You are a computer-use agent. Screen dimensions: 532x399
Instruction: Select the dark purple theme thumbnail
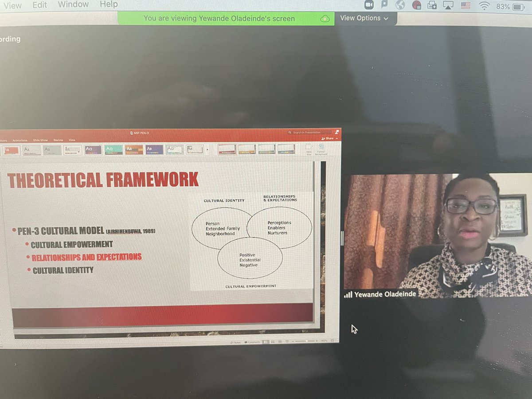[x=93, y=150]
